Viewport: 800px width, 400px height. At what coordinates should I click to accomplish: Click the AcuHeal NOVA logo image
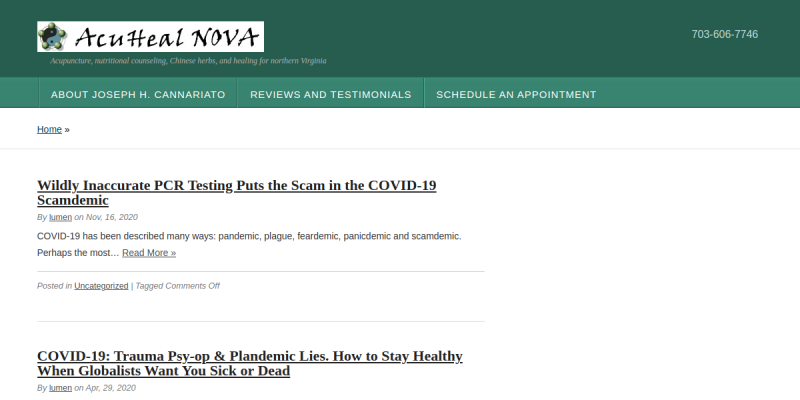coord(151,37)
